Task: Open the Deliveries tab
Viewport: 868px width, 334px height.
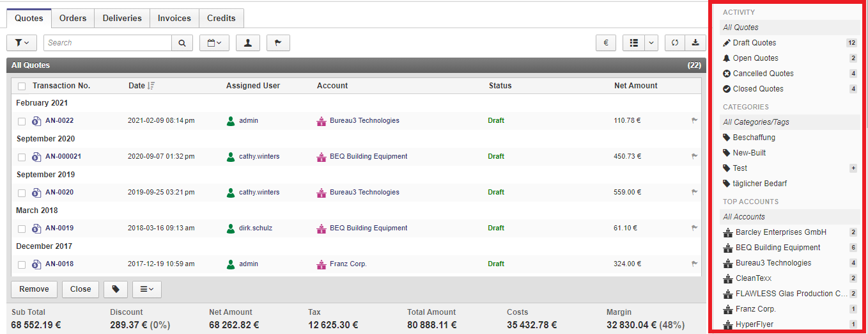Action: point(122,18)
